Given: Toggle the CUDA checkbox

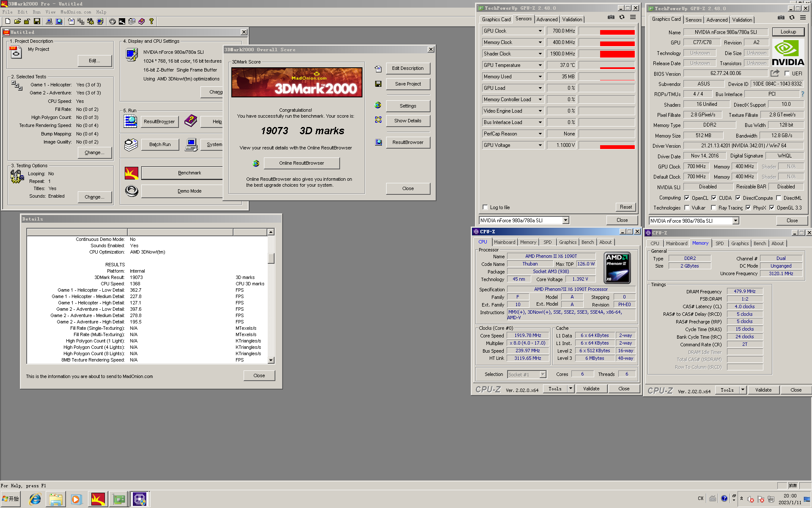Looking at the screenshot, I should click(x=714, y=198).
